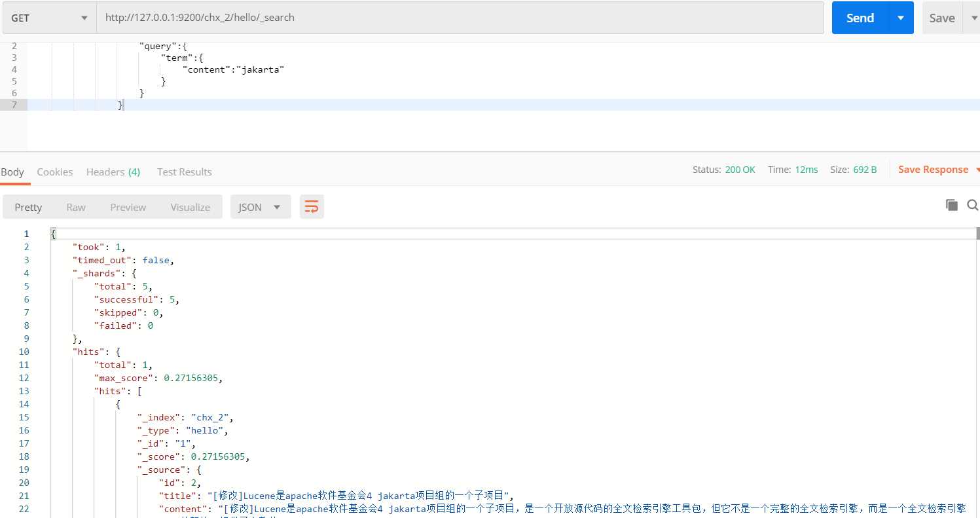Open the Cookies tab

tap(55, 172)
